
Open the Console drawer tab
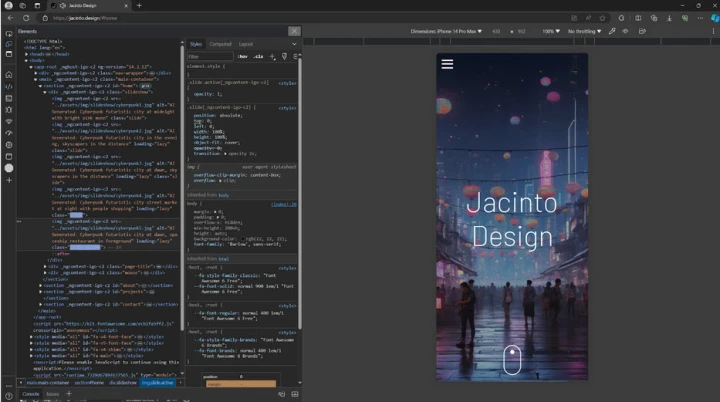31,394
